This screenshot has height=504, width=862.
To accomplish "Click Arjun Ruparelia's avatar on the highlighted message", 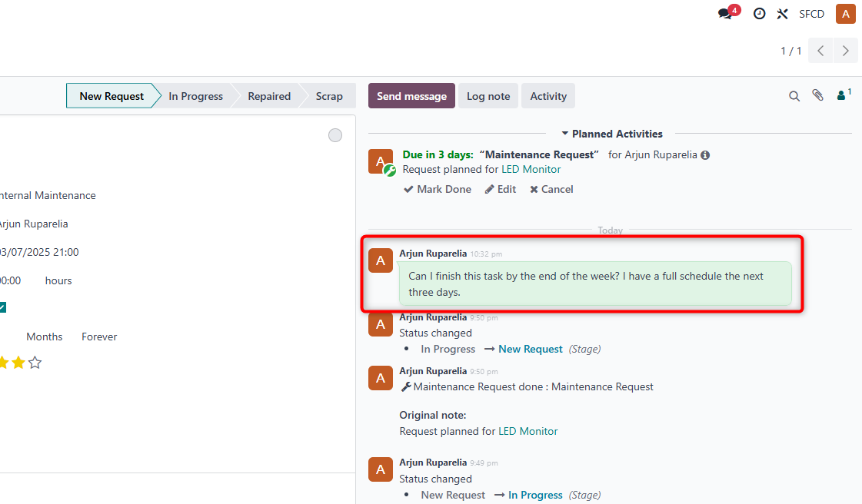I will (x=381, y=260).
